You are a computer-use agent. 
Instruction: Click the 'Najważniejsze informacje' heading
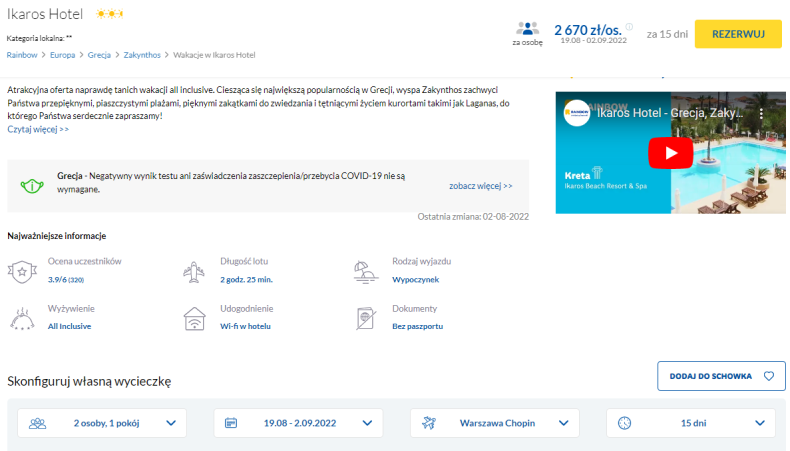(x=56, y=236)
